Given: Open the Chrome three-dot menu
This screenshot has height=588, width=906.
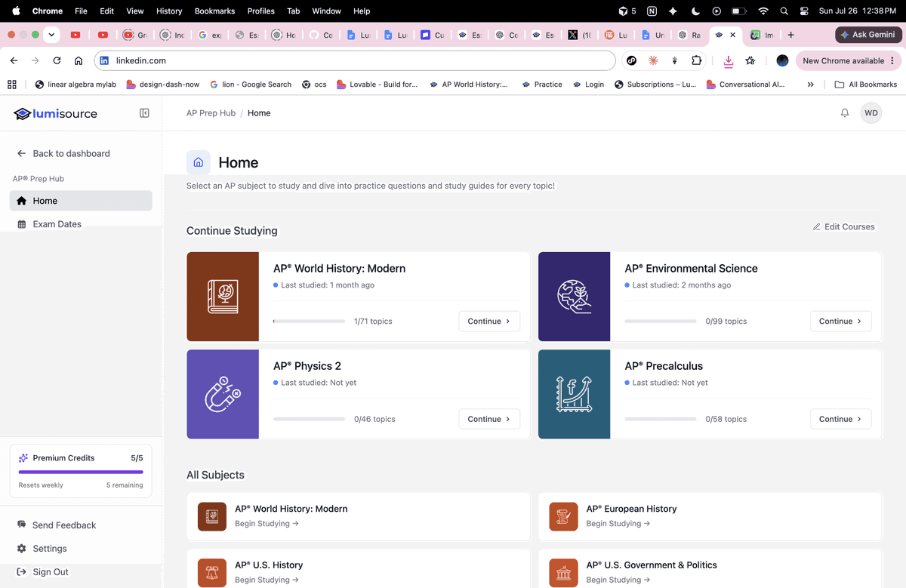Looking at the screenshot, I should 892,60.
